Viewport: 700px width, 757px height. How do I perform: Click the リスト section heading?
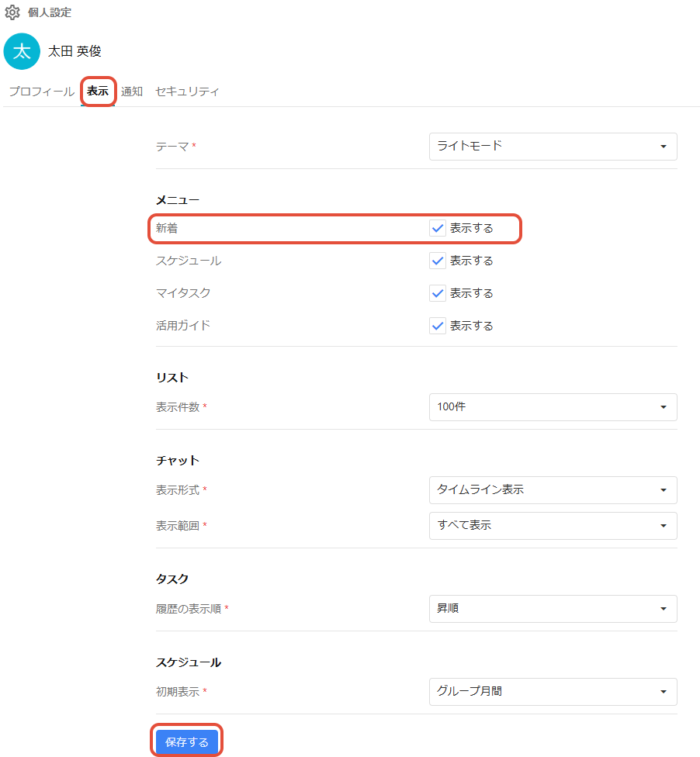pyautogui.click(x=172, y=378)
